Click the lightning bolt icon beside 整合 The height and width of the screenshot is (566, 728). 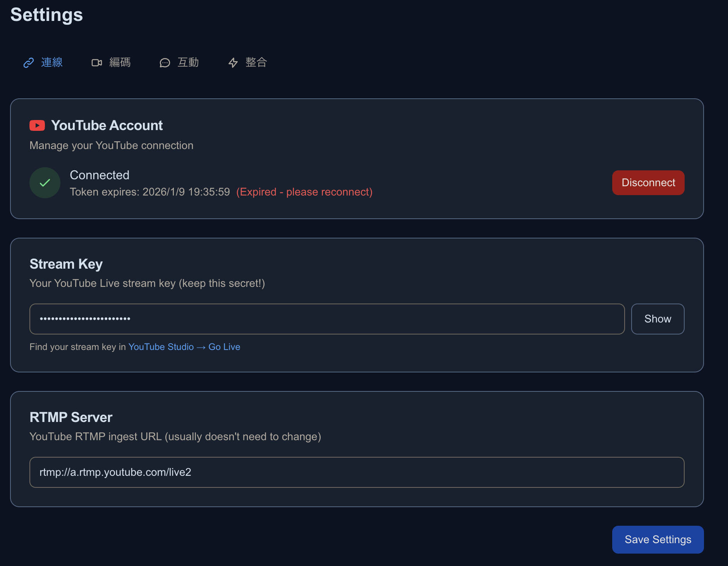233,63
